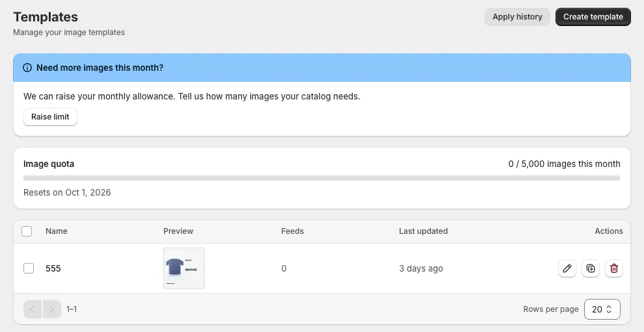Select all templates header checkbox

coord(27,231)
